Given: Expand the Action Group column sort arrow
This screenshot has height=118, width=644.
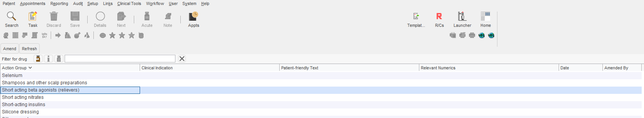Looking at the screenshot, I should 30,68.
